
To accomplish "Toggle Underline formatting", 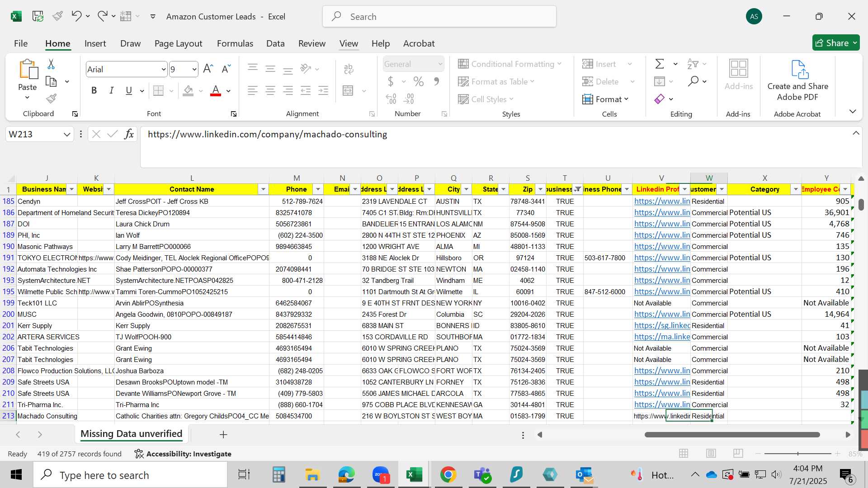I will (129, 90).
